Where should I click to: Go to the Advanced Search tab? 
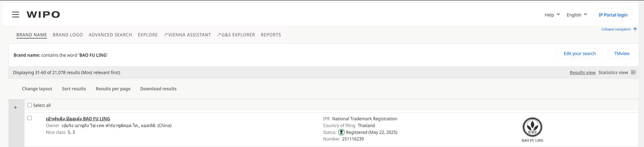(110, 35)
